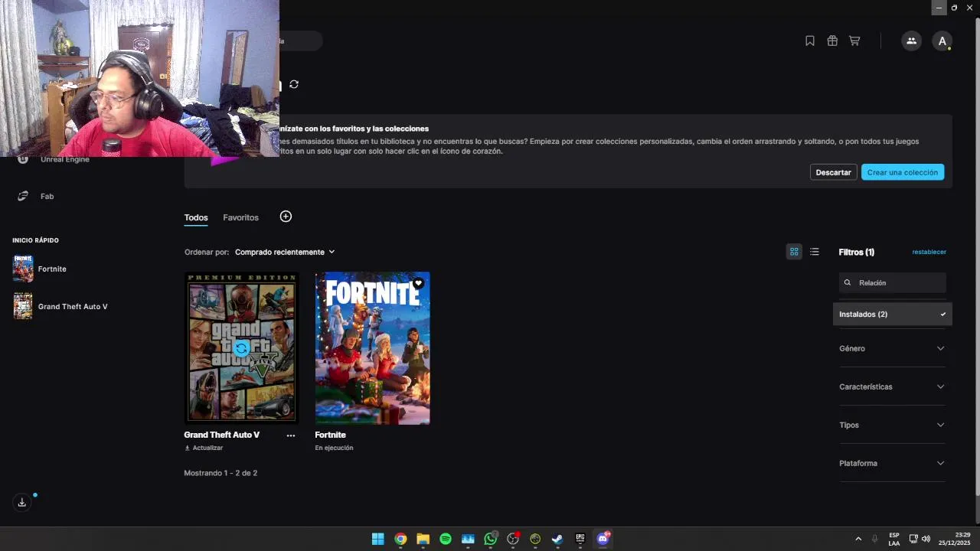Refresh the library with the sync icon
Viewport: 980px width, 551px height.
[x=294, y=84]
